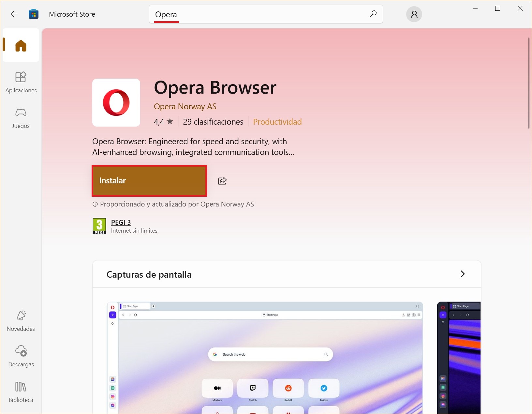Install Opera Browser with Instalar button
Image resolution: width=532 pixels, height=414 pixels.
coord(149,181)
